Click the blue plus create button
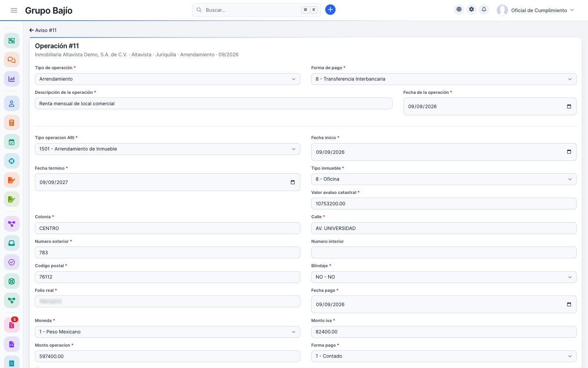588x368 pixels. point(330,10)
